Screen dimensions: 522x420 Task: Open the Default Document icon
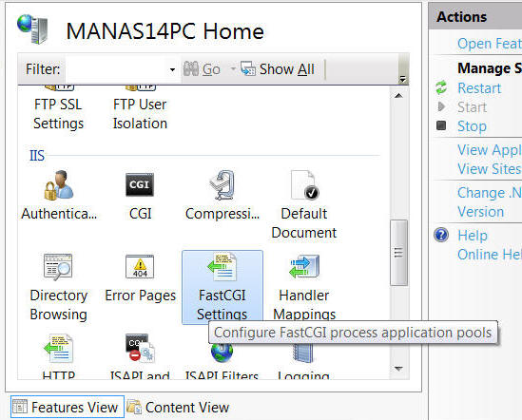point(304,185)
